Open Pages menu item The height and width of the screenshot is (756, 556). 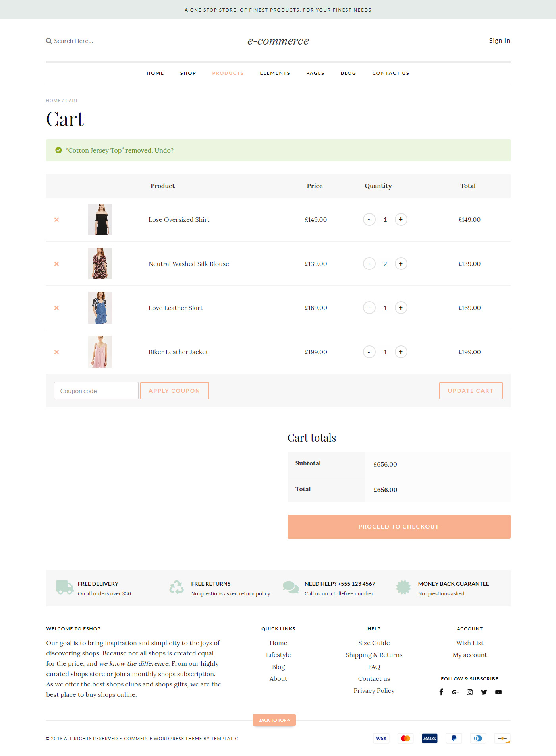click(315, 73)
